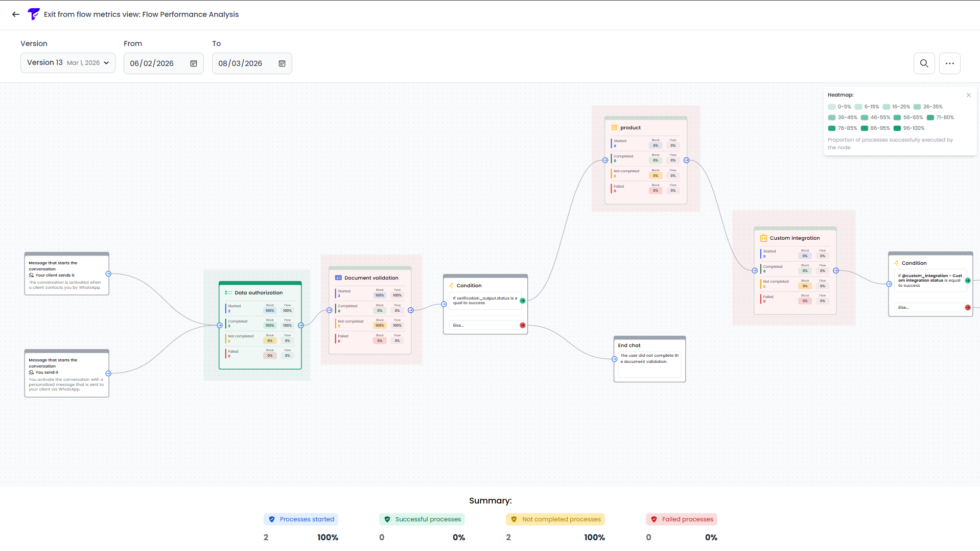This screenshot has height=551, width=980.
Task: Click the From date field 06/02/2026
Action: click(152, 63)
